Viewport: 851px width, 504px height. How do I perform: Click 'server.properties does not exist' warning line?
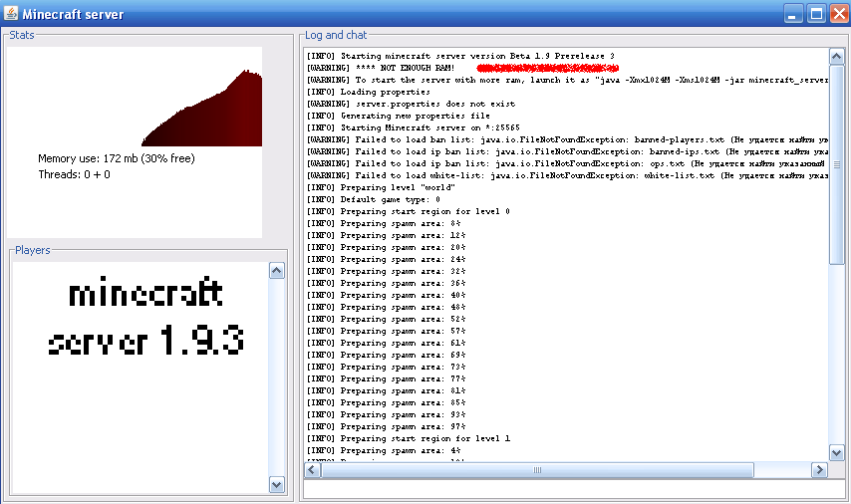(411, 104)
